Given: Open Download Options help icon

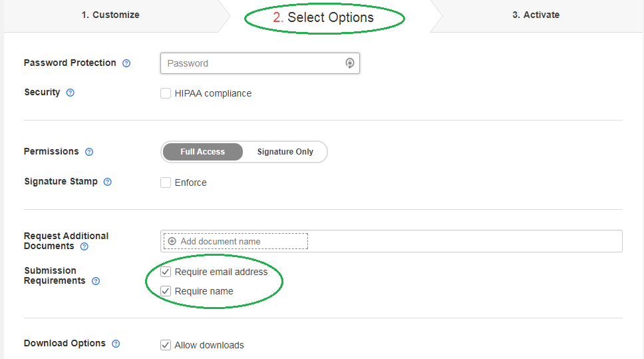Looking at the screenshot, I should click(x=116, y=344).
